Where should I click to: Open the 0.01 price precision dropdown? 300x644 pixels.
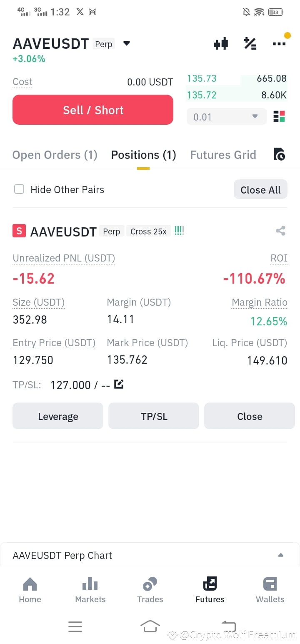coord(226,117)
